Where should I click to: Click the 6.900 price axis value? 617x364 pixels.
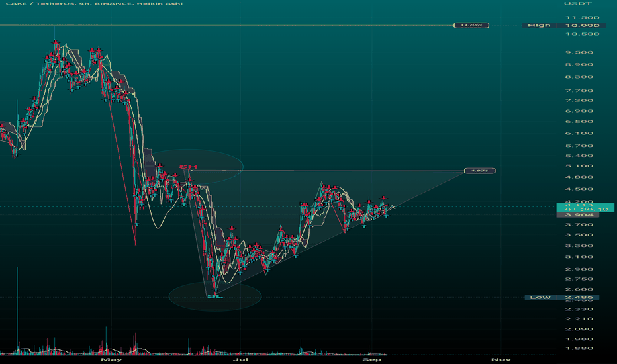[579, 111]
